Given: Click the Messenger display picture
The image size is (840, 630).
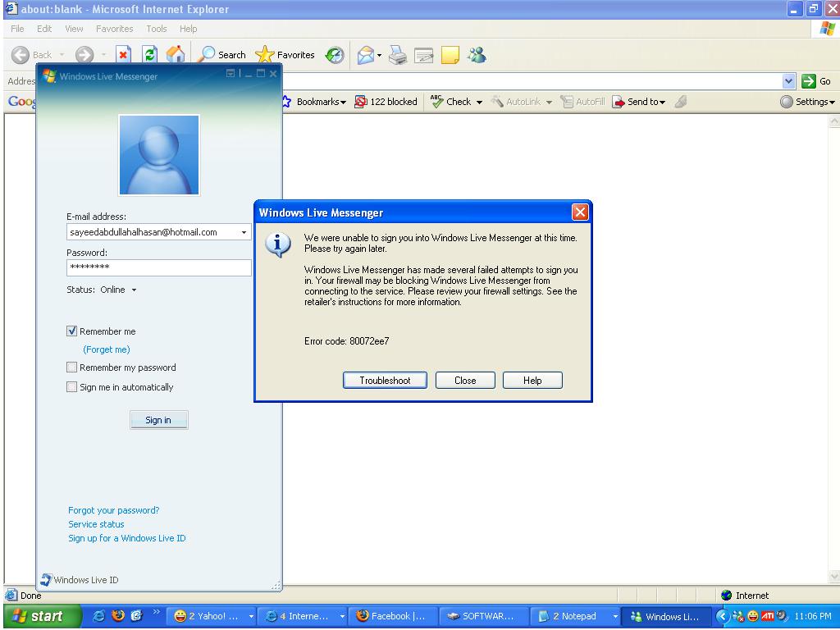Looking at the screenshot, I should [159, 155].
